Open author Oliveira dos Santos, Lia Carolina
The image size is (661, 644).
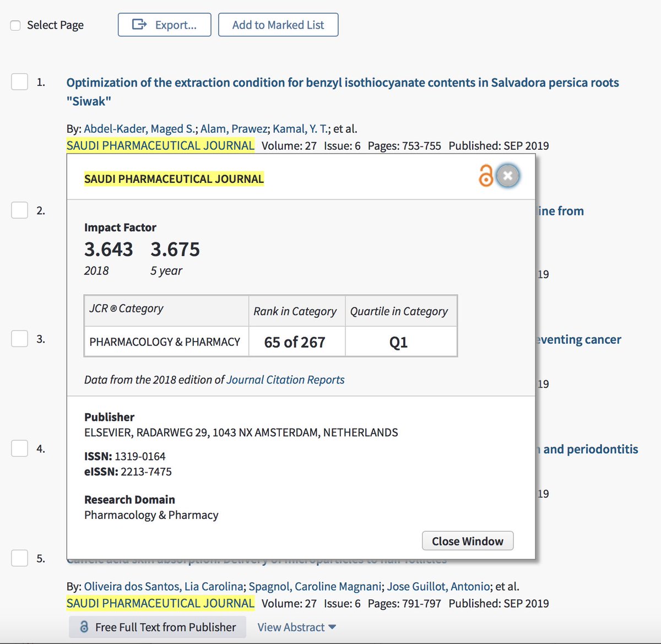point(163,586)
